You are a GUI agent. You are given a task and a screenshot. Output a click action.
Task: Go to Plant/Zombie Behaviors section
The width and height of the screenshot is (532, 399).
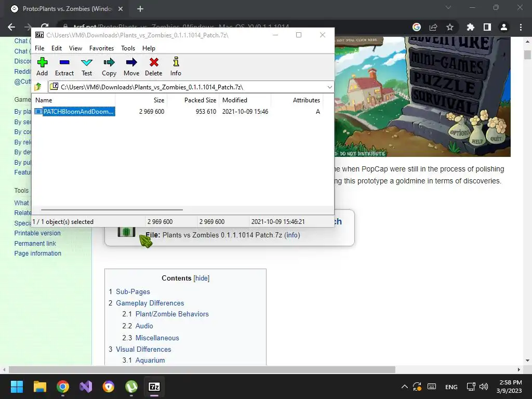(x=172, y=314)
